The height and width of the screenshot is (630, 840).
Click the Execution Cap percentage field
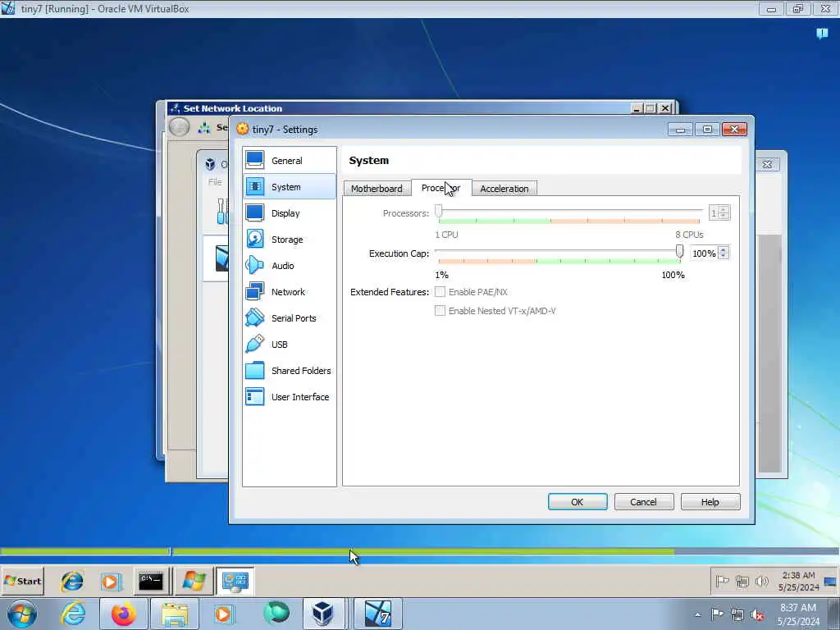pos(704,253)
